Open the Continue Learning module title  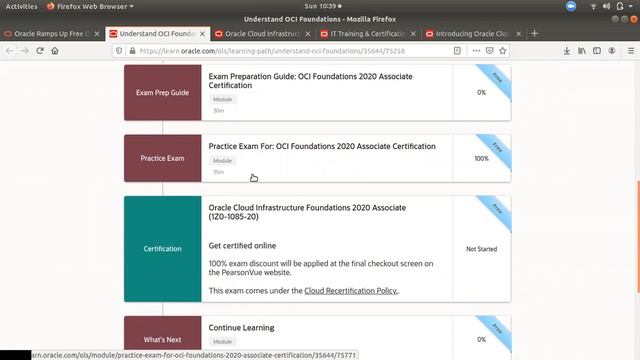point(241,328)
